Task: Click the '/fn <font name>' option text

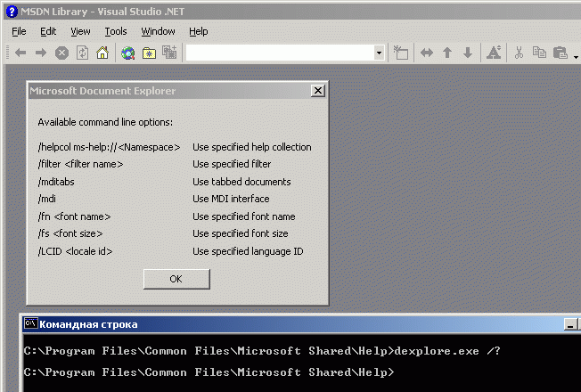Action: [x=74, y=216]
